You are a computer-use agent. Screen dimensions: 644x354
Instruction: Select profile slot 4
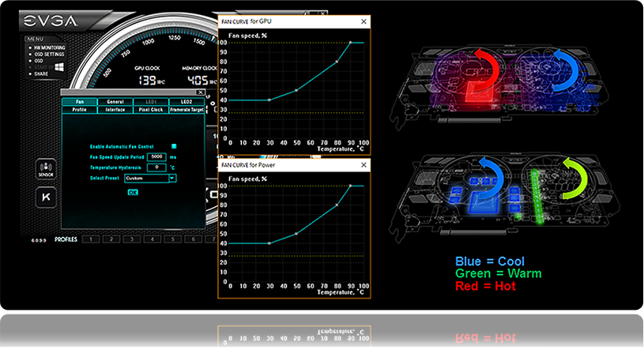(x=153, y=239)
